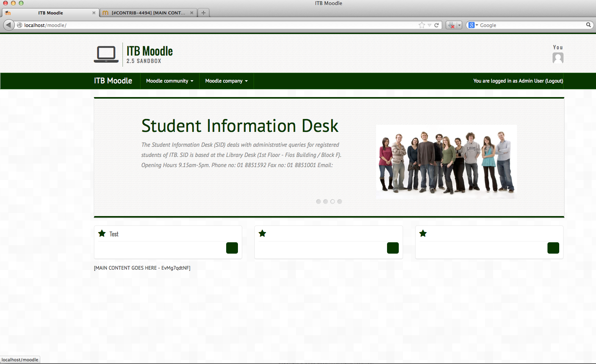Click the ITB Moodle navbar brand link

[113, 81]
